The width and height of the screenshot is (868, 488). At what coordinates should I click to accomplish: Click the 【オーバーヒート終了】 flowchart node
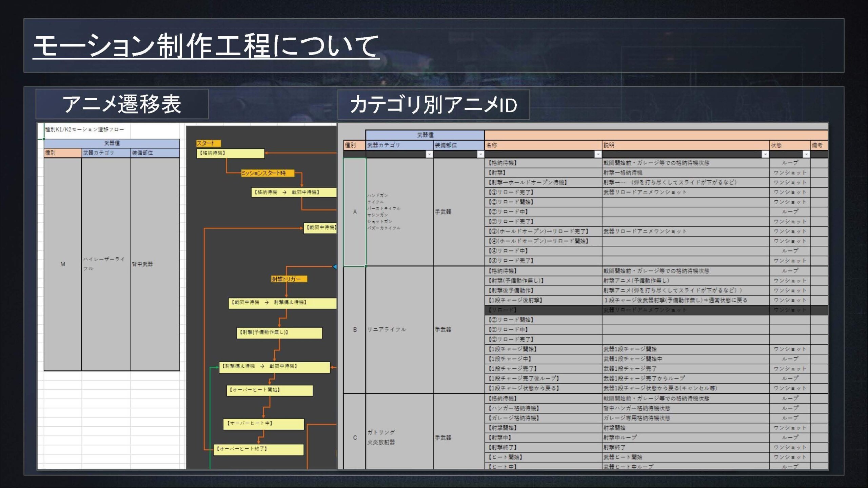(258, 449)
